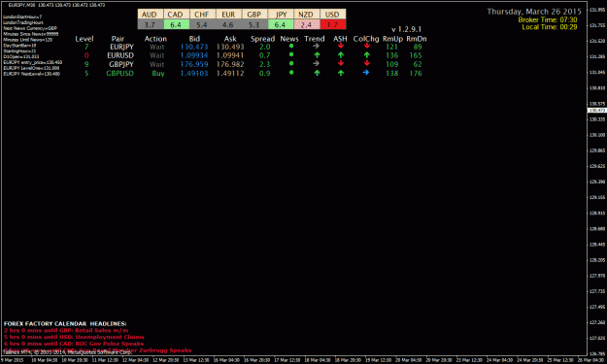The height and width of the screenshot is (364, 607).
Task: Click the 17 Mar 12:30 time axis label
Action: click(287, 360)
